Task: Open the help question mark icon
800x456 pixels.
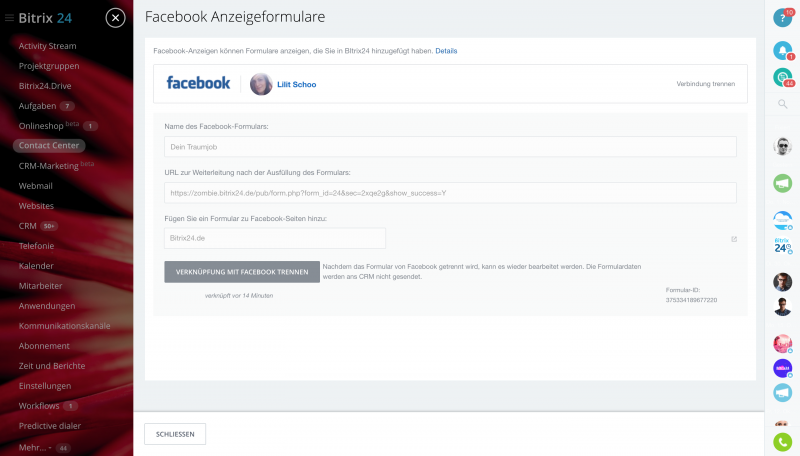Action: point(782,18)
